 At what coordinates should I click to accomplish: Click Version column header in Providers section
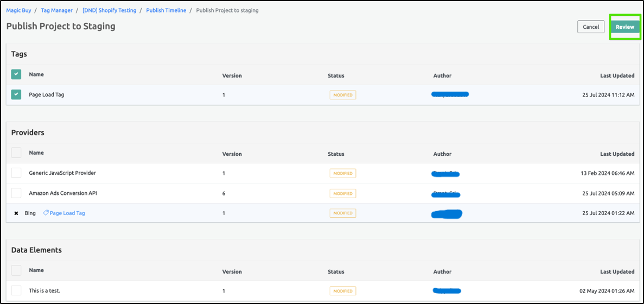tap(232, 154)
